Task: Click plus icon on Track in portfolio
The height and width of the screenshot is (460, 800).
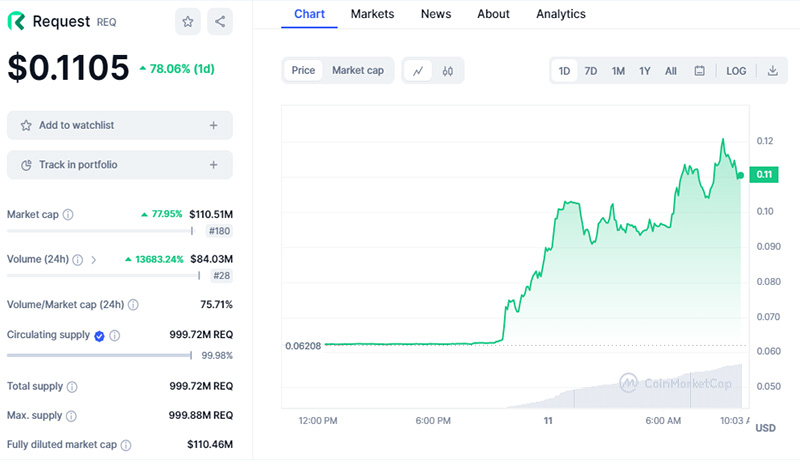Action: (x=213, y=165)
